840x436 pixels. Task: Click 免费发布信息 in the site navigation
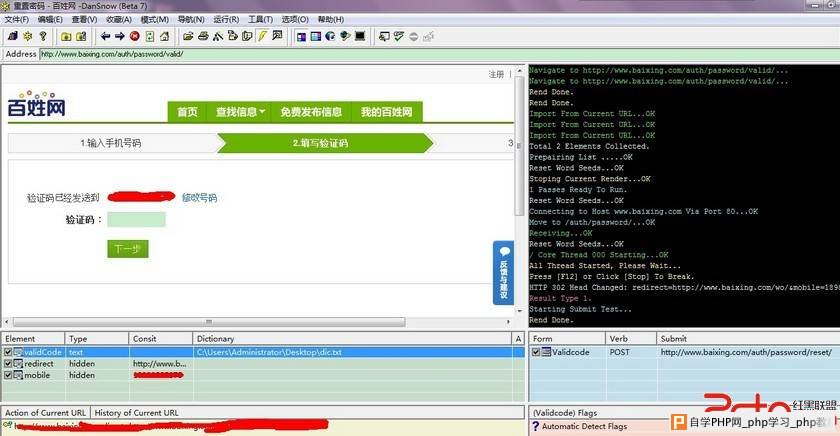[311, 112]
